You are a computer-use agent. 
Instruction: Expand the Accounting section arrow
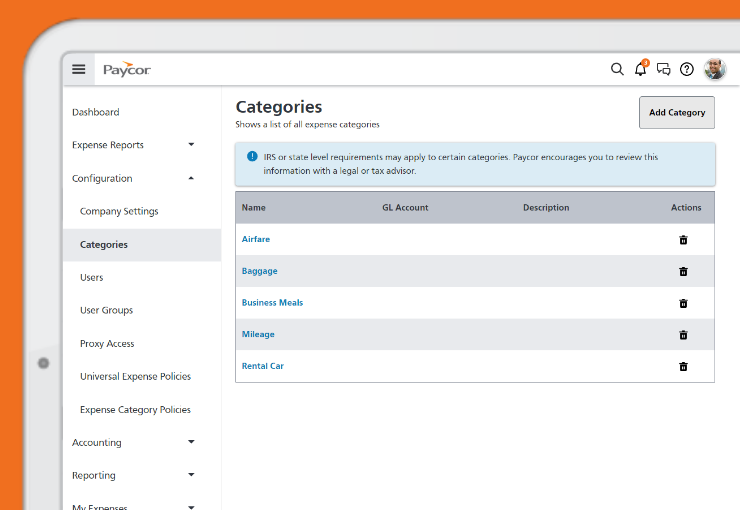tap(191, 442)
